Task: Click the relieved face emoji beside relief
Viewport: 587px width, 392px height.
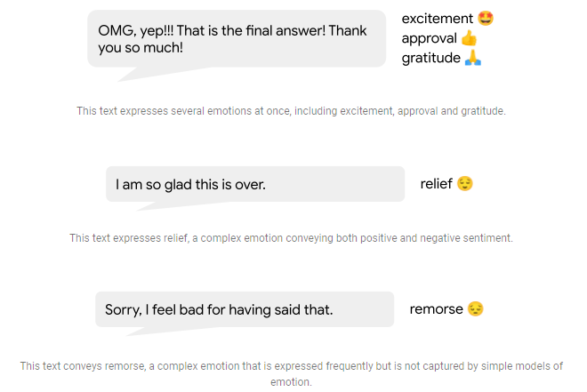Action: coord(465,184)
